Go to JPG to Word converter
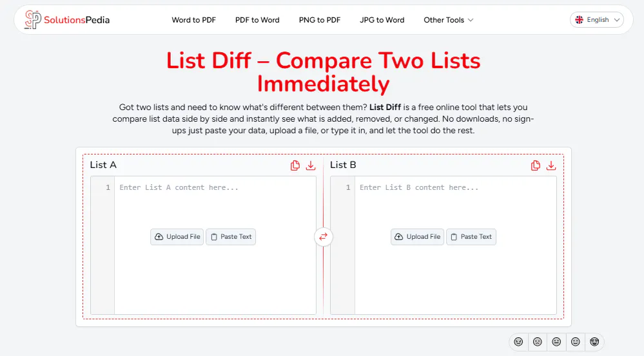The height and width of the screenshot is (356, 644). (382, 20)
